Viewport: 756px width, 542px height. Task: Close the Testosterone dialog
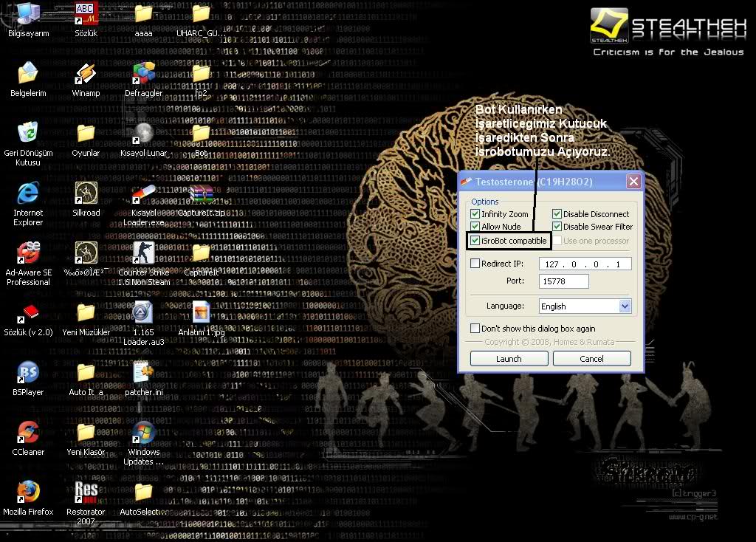[633, 182]
